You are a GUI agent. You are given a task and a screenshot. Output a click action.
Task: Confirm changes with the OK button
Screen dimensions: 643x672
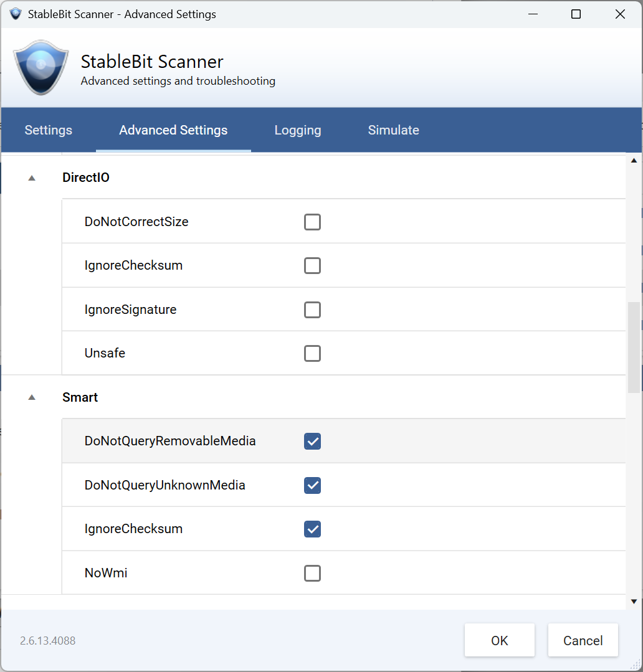500,640
